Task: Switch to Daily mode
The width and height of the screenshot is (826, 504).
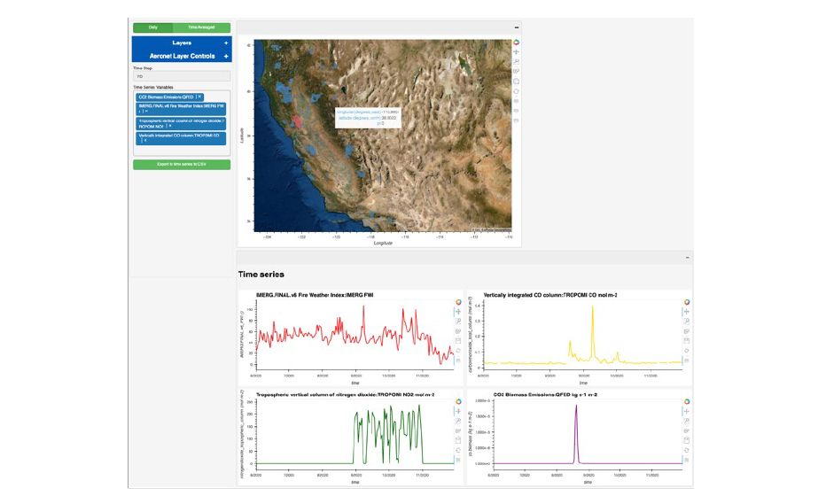Action: pyautogui.click(x=152, y=28)
